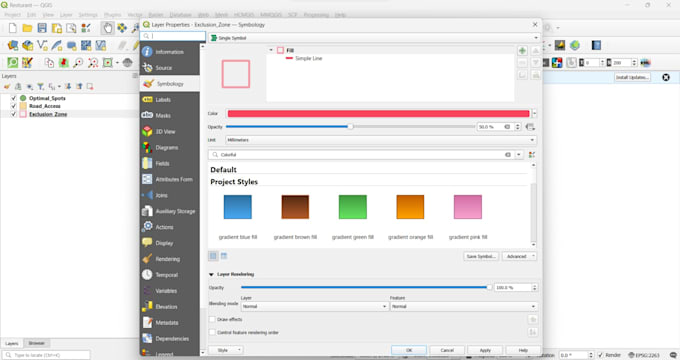Open the Unit Millimeters dropdown
This screenshot has height=360, width=680.
(x=381, y=140)
